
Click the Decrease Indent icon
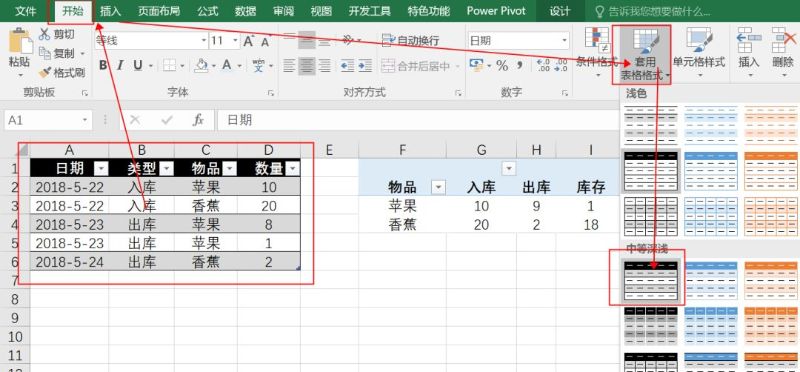(347, 66)
